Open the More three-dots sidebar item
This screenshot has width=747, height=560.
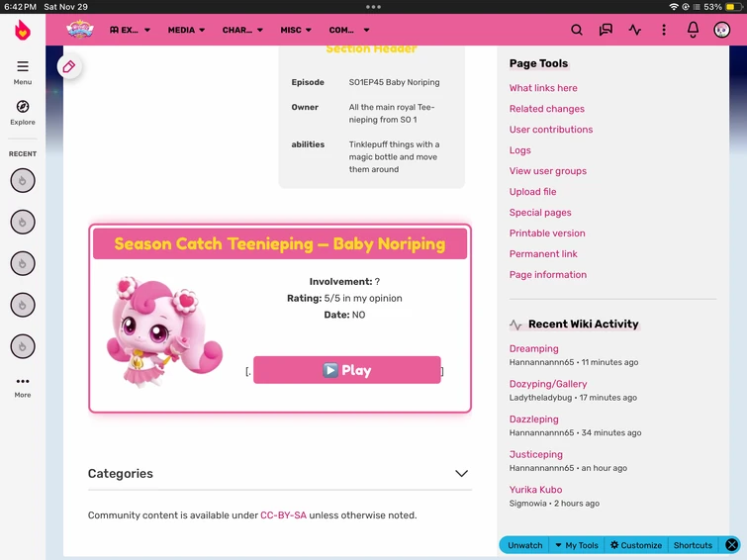[23, 387]
